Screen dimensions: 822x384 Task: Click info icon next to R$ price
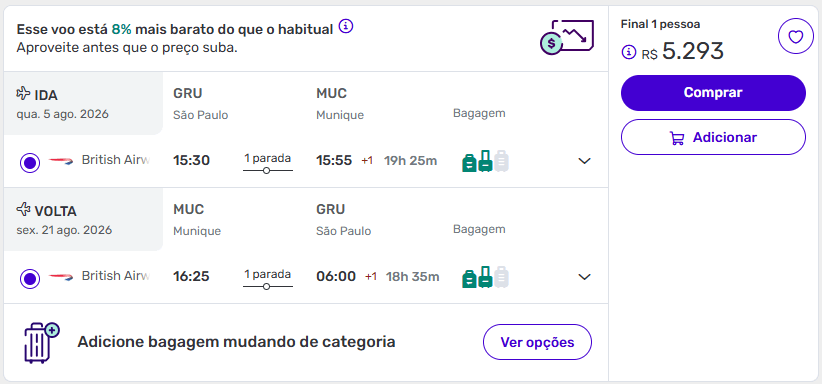[628, 52]
